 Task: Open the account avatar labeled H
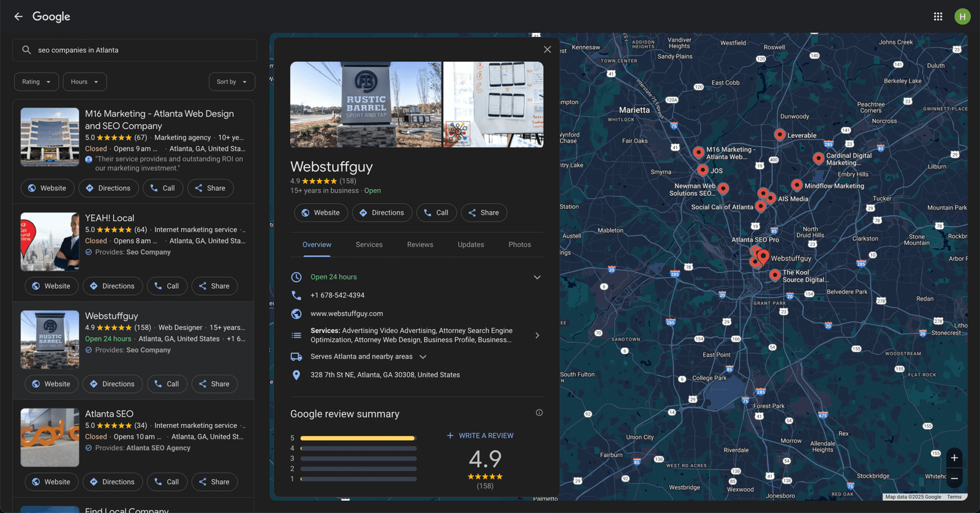click(962, 17)
